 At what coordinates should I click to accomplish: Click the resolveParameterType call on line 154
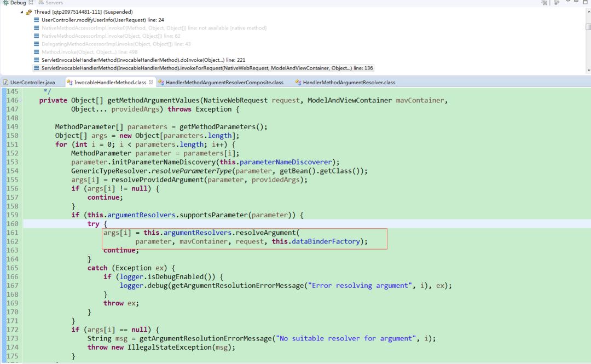(192, 171)
